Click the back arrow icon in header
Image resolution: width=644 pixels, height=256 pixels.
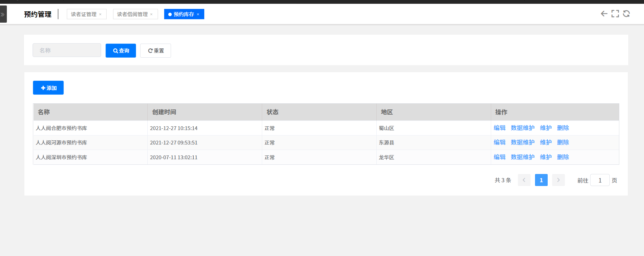coord(604,14)
